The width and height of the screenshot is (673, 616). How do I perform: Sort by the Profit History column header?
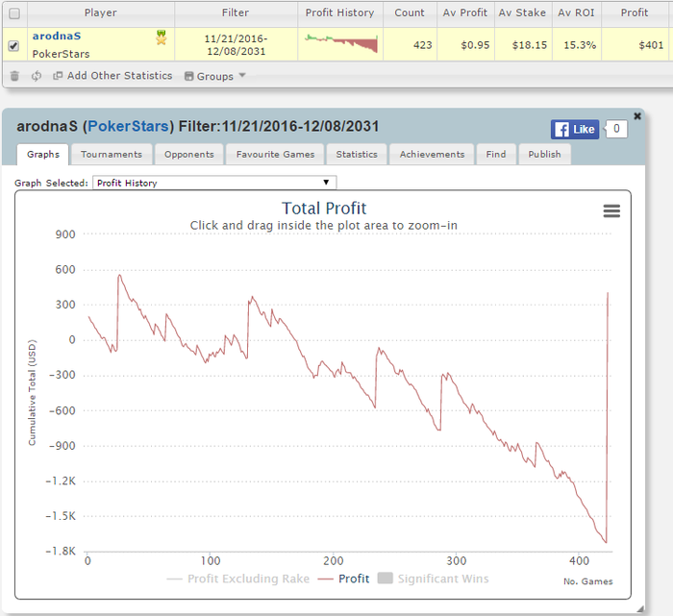[340, 12]
